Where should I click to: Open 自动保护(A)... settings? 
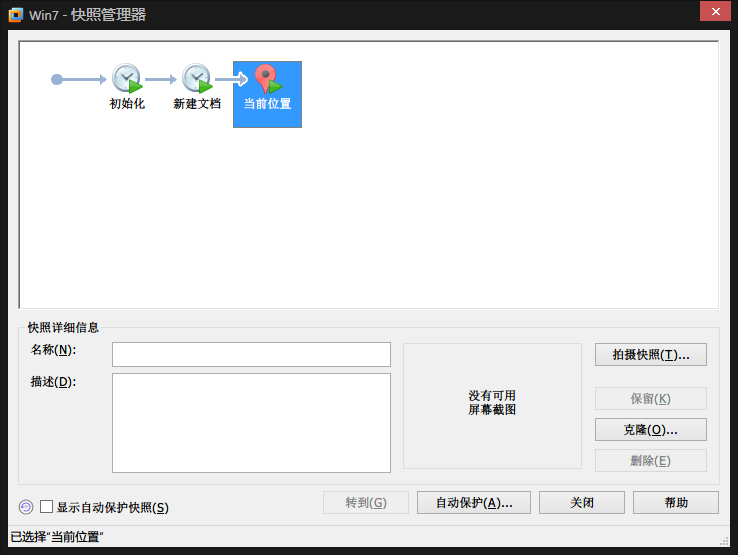(473, 503)
